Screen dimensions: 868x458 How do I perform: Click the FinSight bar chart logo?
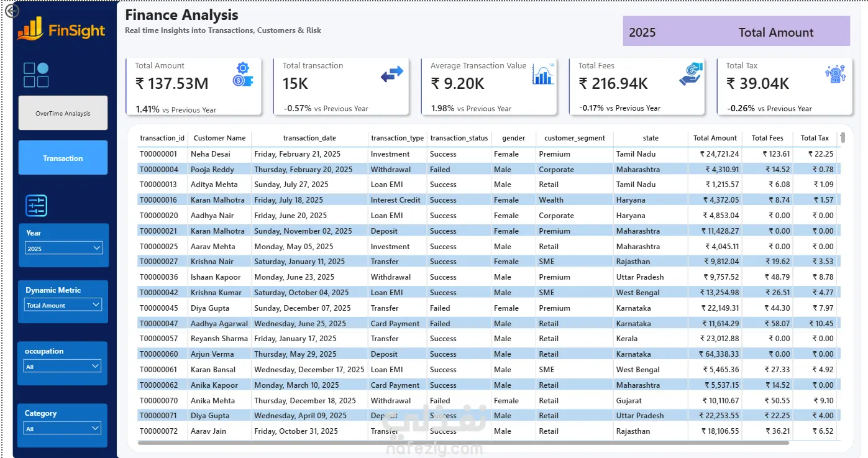pyautogui.click(x=30, y=28)
